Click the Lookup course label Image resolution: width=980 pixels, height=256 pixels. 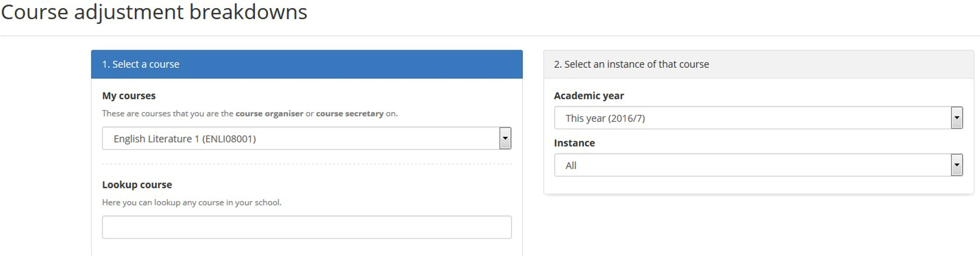(x=137, y=185)
